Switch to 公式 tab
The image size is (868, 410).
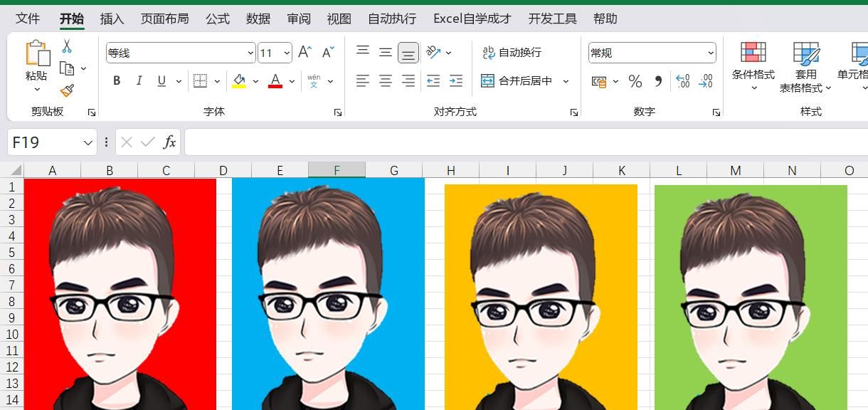pos(218,19)
